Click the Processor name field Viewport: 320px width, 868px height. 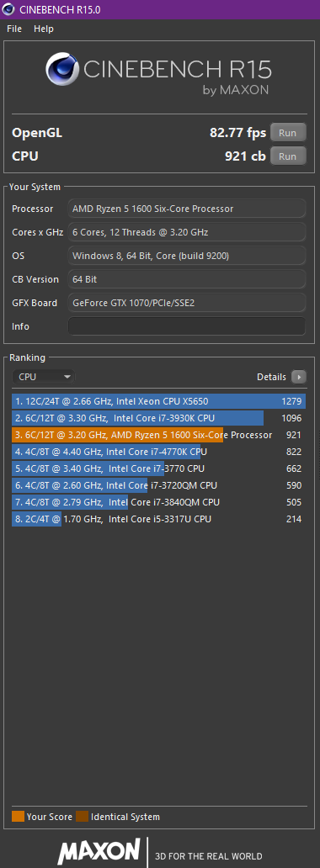tap(187, 209)
